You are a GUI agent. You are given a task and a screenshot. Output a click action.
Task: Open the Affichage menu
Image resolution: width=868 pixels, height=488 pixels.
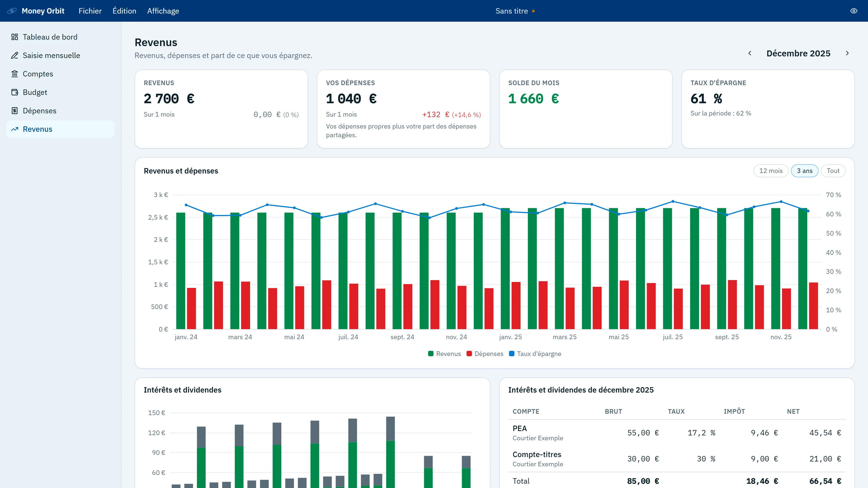click(163, 11)
